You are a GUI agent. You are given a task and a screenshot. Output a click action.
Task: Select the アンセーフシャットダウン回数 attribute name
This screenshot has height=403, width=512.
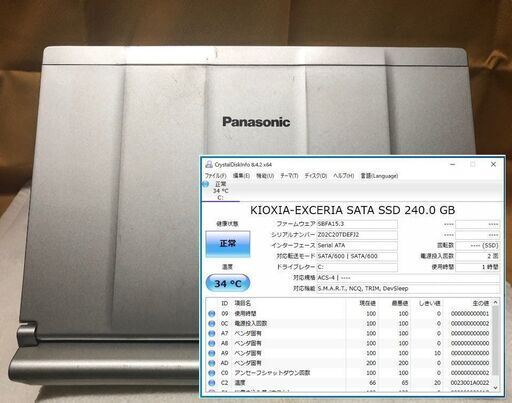coord(272,373)
